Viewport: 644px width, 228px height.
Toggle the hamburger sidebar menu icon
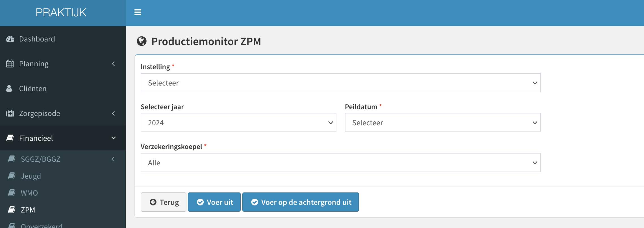coord(138,12)
